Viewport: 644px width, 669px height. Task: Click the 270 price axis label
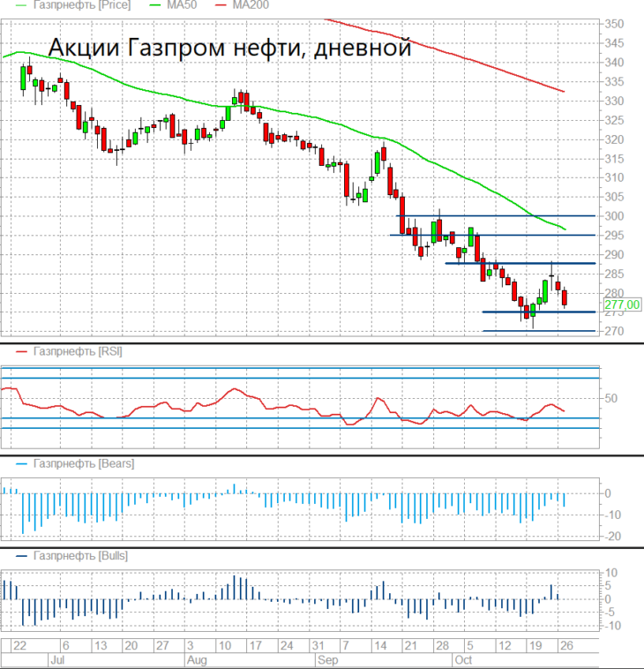[614, 331]
